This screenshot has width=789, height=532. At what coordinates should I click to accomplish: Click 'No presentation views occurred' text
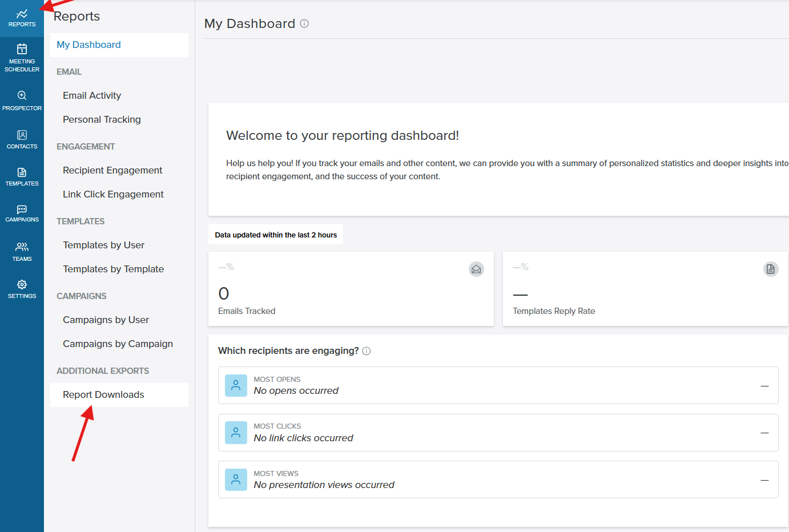coord(324,485)
